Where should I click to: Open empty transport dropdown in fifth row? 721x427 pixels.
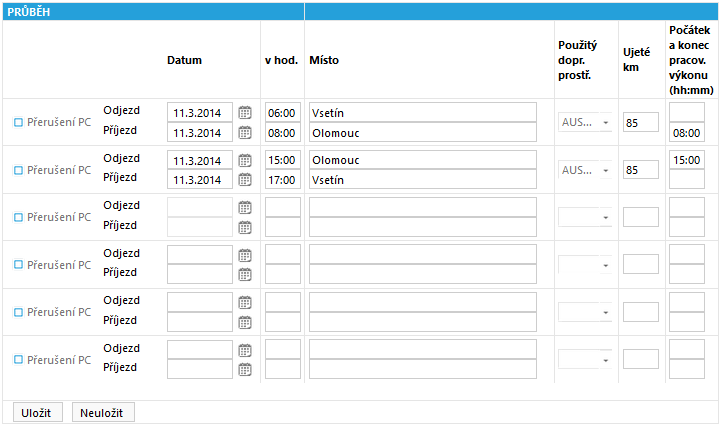[x=585, y=312]
